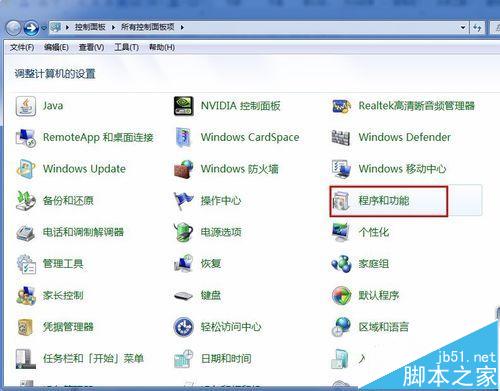
Task: Open the Realtek高清晰音频管理器 icon
Action: click(341, 106)
